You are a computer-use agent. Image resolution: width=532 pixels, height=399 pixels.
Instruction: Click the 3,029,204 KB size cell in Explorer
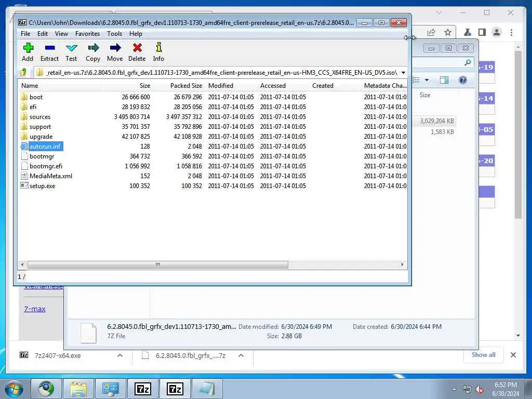click(436, 121)
